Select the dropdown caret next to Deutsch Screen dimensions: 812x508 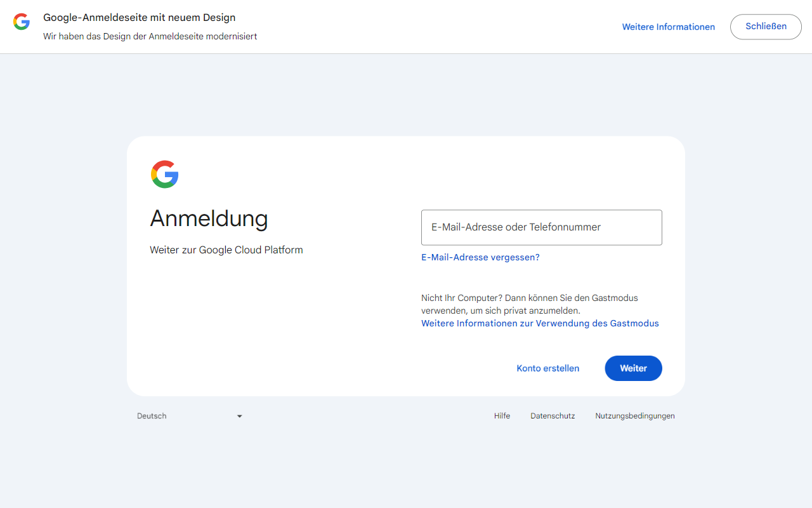pos(239,416)
